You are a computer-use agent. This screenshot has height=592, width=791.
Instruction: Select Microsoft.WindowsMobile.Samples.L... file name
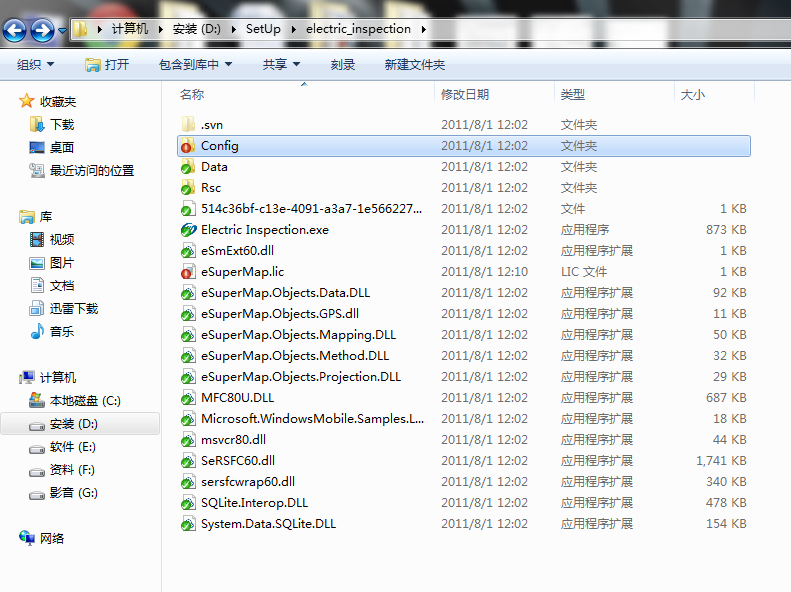point(312,419)
